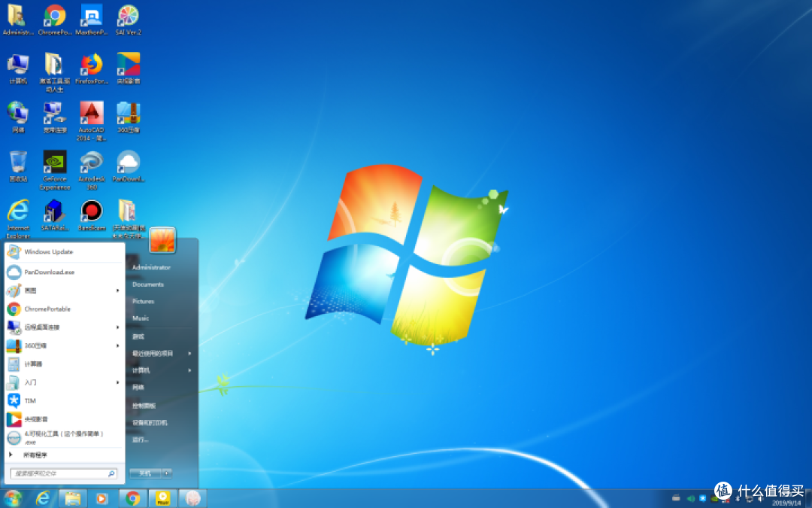Expand the 画图 jump list arrow
This screenshot has width=812, height=508.
[x=118, y=291]
